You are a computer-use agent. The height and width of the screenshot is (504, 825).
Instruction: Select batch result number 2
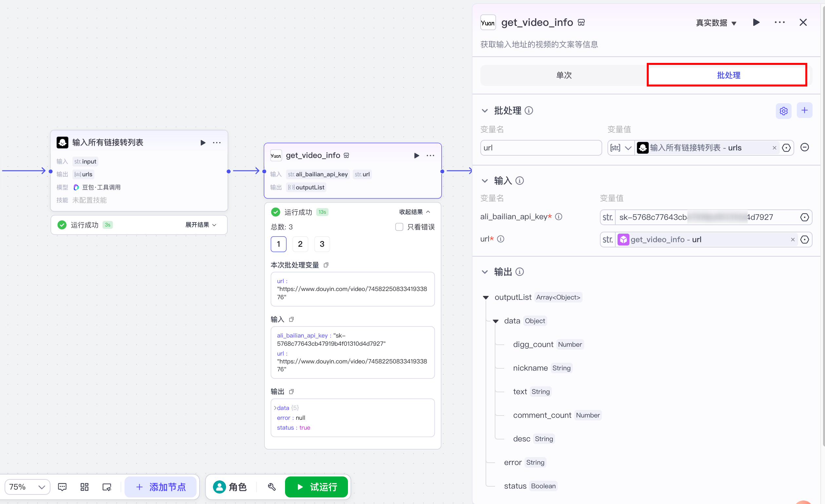click(300, 244)
